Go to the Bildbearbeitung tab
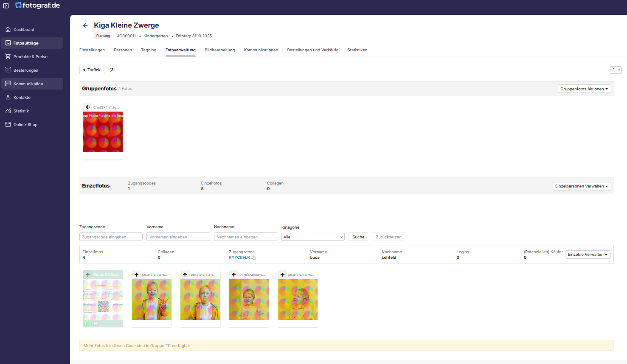Image resolution: width=627 pixels, height=364 pixels. [x=220, y=50]
